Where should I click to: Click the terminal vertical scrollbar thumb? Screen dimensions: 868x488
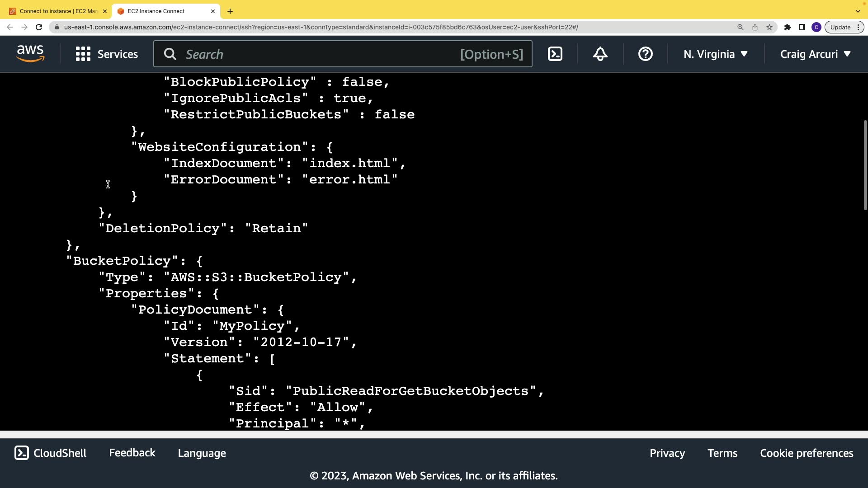click(x=865, y=165)
